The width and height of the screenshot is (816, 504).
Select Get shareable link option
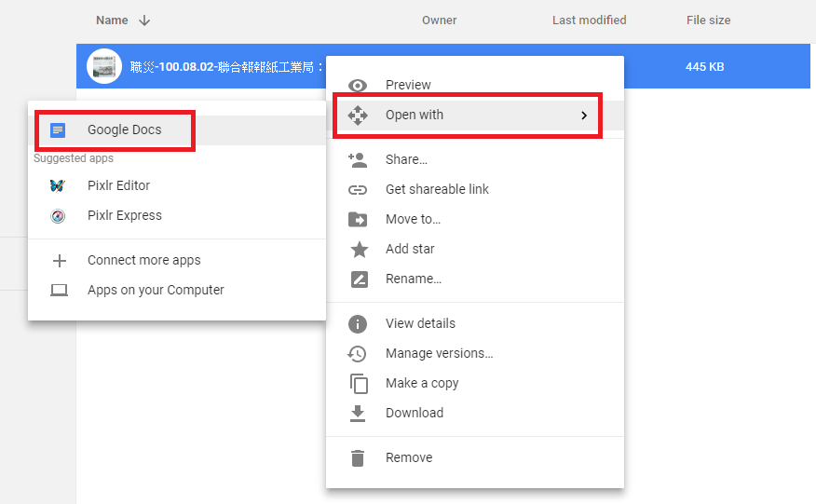coord(475,189)
